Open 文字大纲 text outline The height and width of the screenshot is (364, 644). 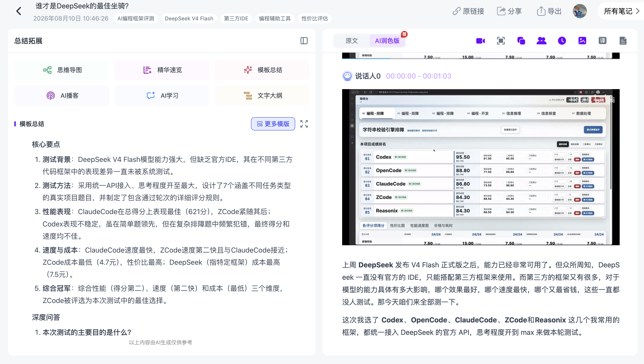point(262,96)
